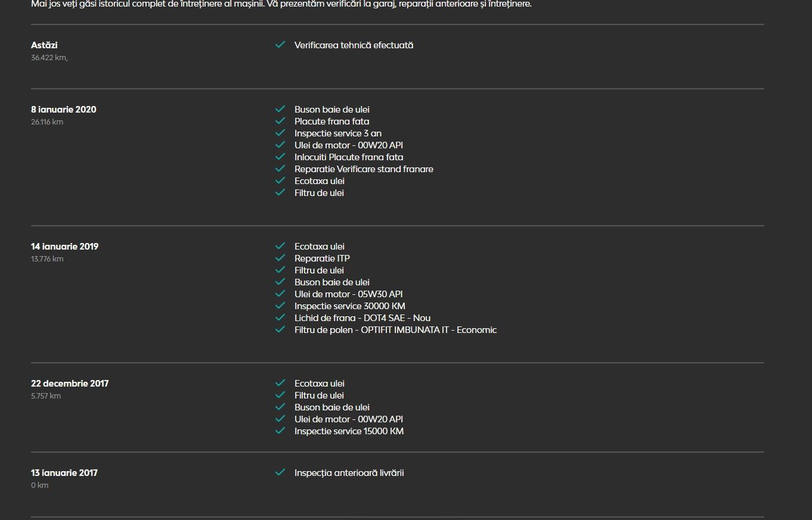Screen dimensions: 812x520
Task: Click the Ecotaxa ulei checkmark under 8 ianuarie 2020
Action: pos(280,180)
